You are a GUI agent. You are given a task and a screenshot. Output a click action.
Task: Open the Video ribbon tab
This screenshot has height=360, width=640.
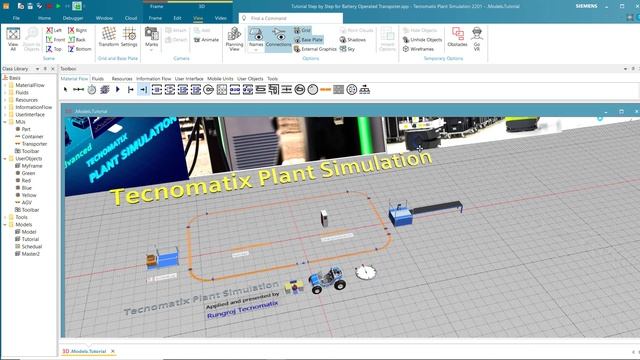[x=220, y=18]
